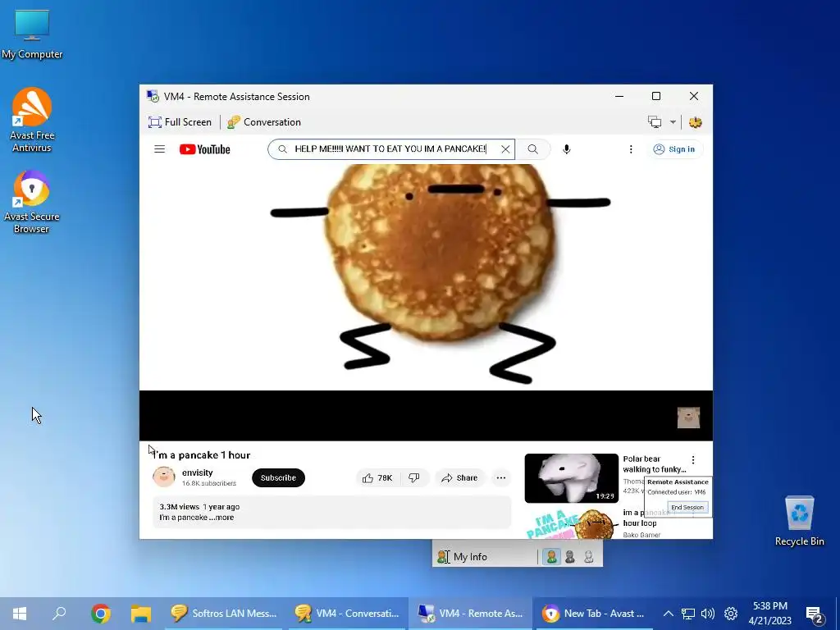The height and width of the screenshot is (630, 840).
Task: Switch to VM4 - Remote Assistance taskbar item
Action: click(470, 614)
